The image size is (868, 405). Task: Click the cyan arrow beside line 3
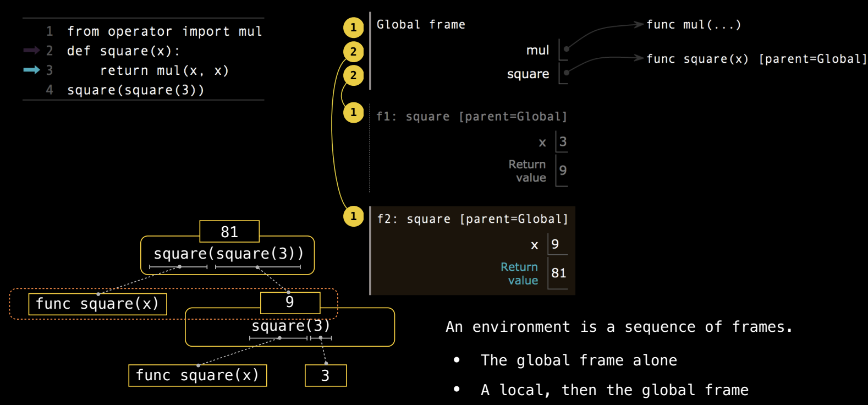coord(31,70)
